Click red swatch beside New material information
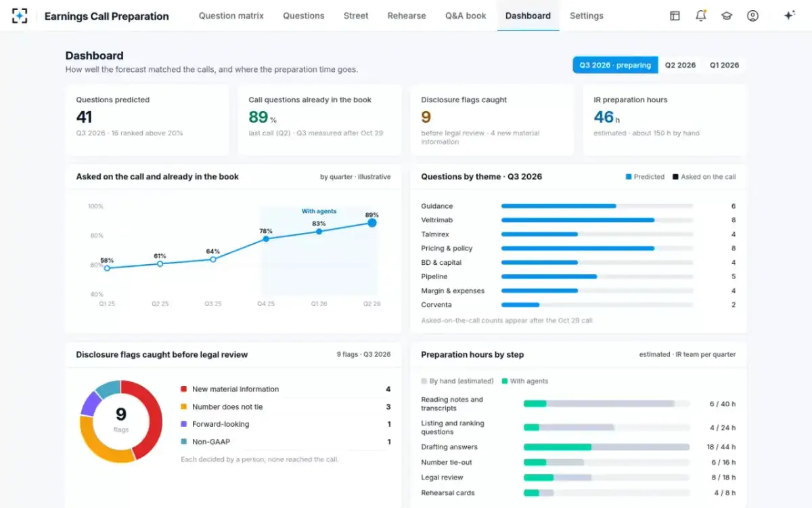Viewport: 812px width, 508px height. pyautogui.click(x=183, y=389)
